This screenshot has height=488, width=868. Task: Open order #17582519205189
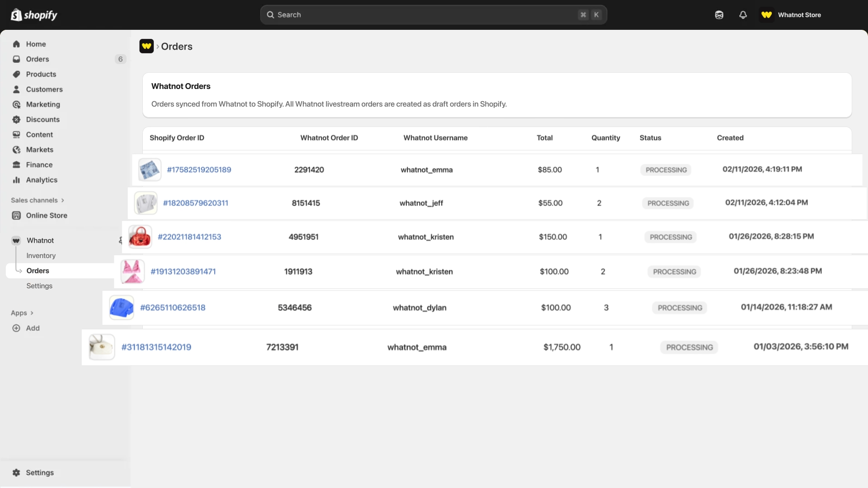199,170
